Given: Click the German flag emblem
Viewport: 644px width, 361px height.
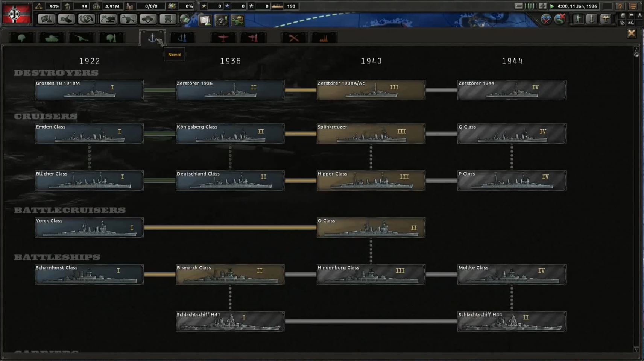Looking at the screenshot, I should [15, 14].
